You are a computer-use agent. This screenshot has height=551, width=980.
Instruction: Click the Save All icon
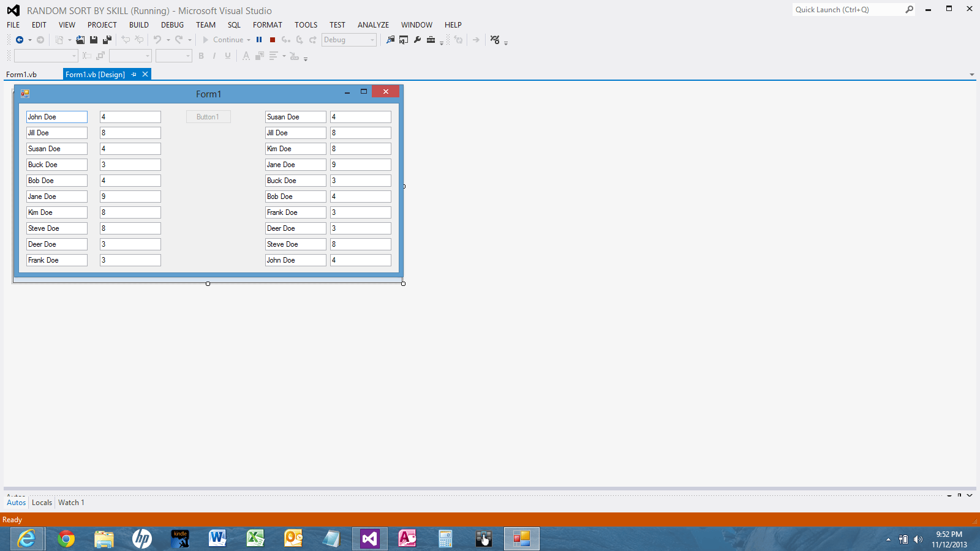107,40
